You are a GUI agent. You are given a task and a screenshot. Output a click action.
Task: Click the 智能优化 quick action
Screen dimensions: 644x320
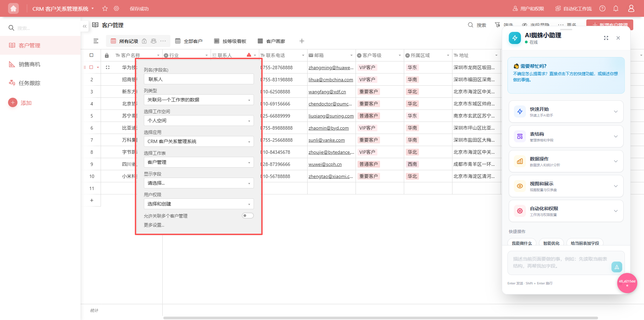pos(551,243)
